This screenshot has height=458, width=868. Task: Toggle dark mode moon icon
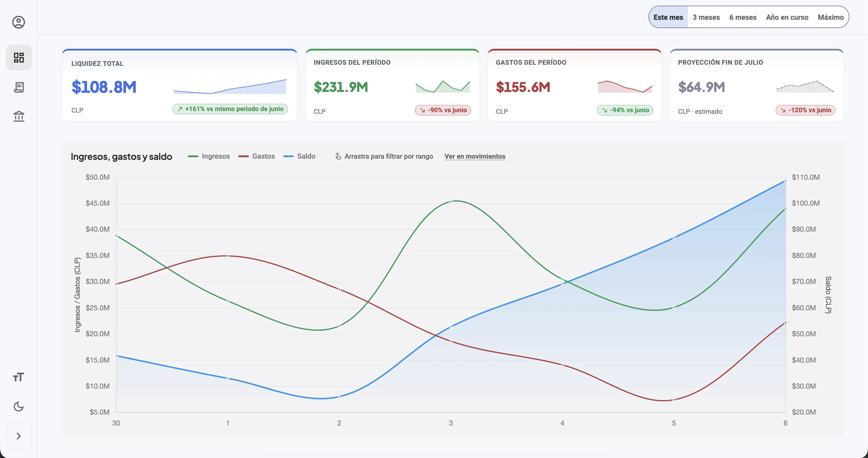19,406
